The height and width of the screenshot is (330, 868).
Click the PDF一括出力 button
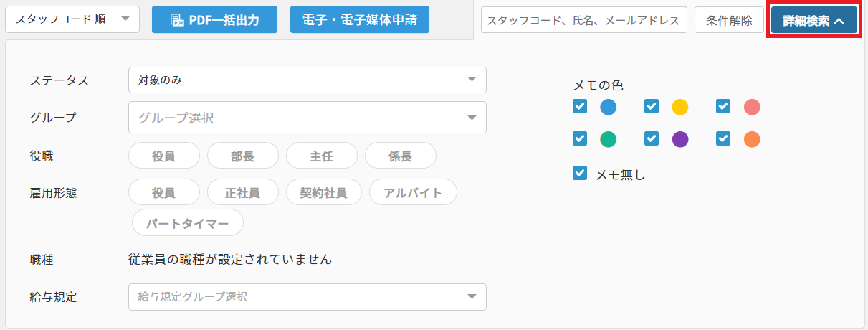pos(215,20)
